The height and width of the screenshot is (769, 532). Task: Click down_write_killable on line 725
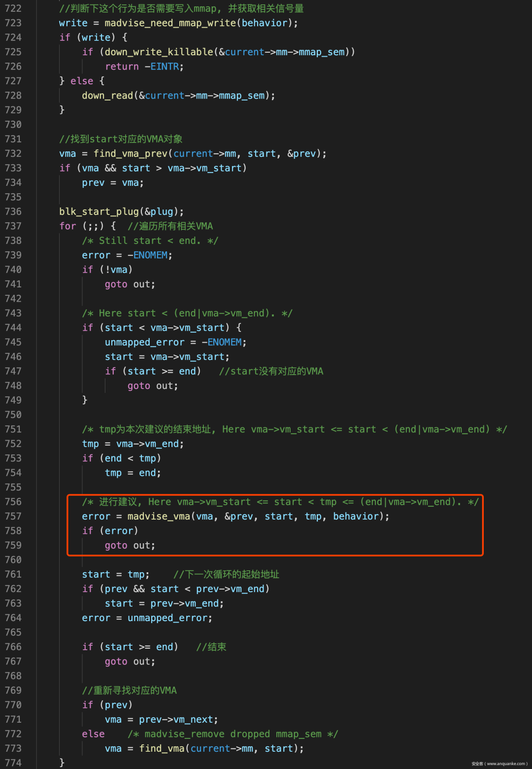[159, 52]
